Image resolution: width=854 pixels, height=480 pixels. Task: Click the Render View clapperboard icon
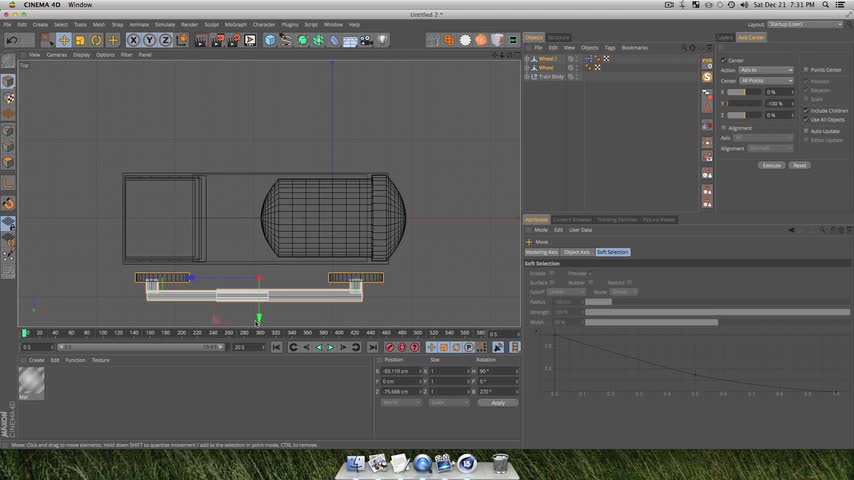(201, 40)
